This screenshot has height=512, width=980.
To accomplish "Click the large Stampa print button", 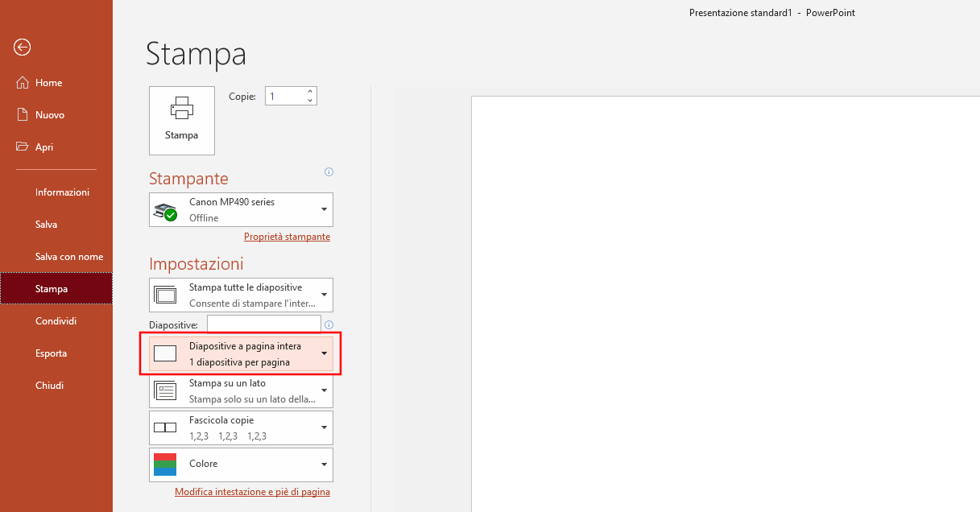I will pyautogui.click(x=182, y=121).
